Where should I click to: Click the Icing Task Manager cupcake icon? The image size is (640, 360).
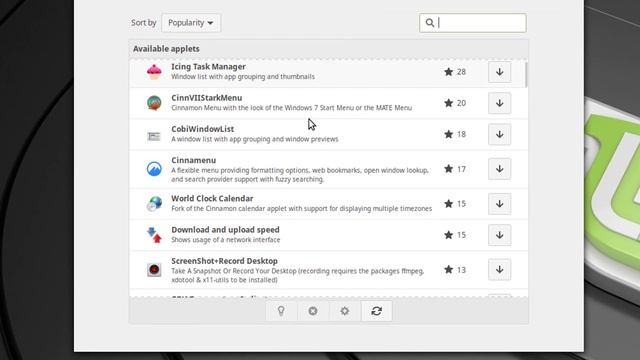click(154, 72)
